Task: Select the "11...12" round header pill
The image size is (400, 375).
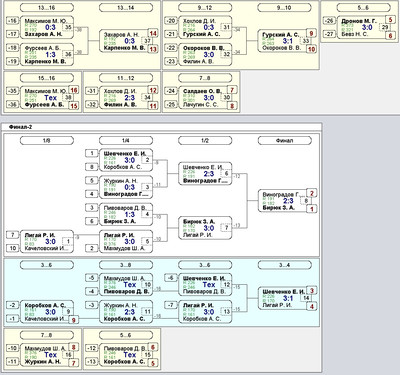Action: click(x=126, y=78)
